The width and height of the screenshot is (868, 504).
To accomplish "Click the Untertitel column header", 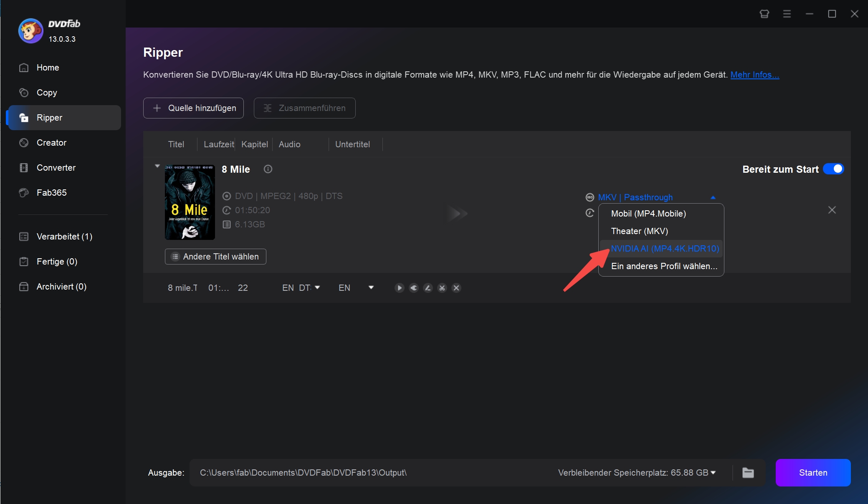I will click(352, 144).
